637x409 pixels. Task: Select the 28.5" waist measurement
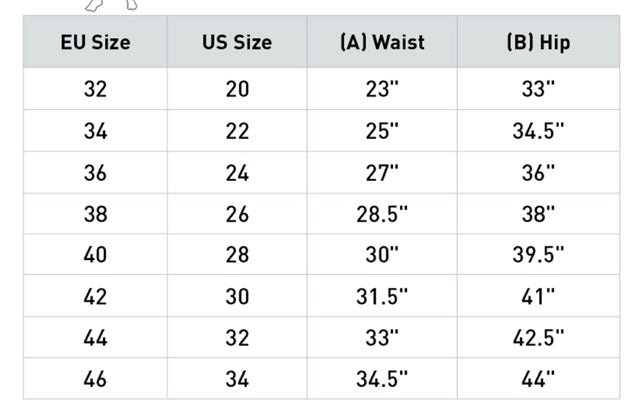click(381, 213)
